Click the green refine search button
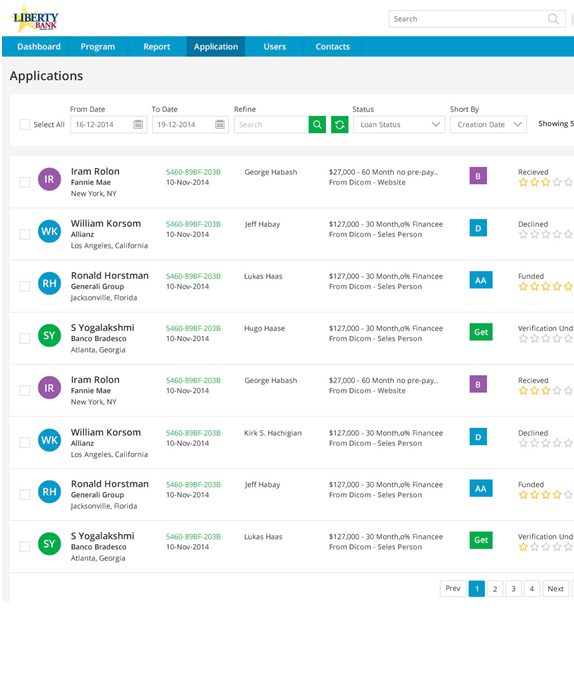The width and height of the screenshot is (574, 687). tap(317, 124)
